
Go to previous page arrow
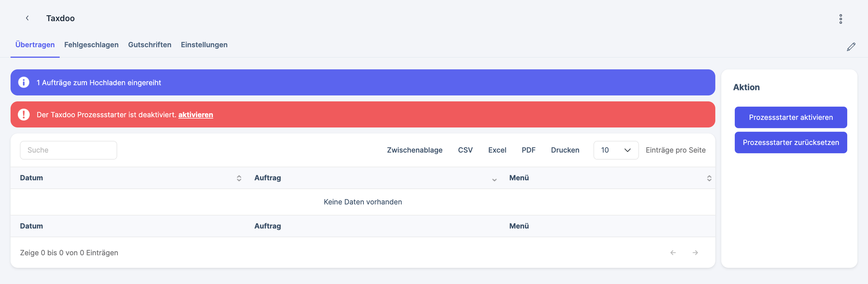pos(673,252)
